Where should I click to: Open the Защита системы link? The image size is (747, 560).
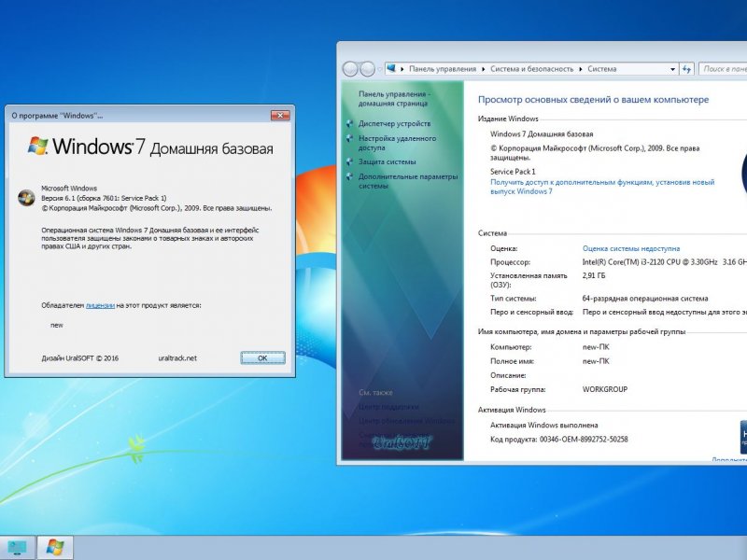(387, 161)
